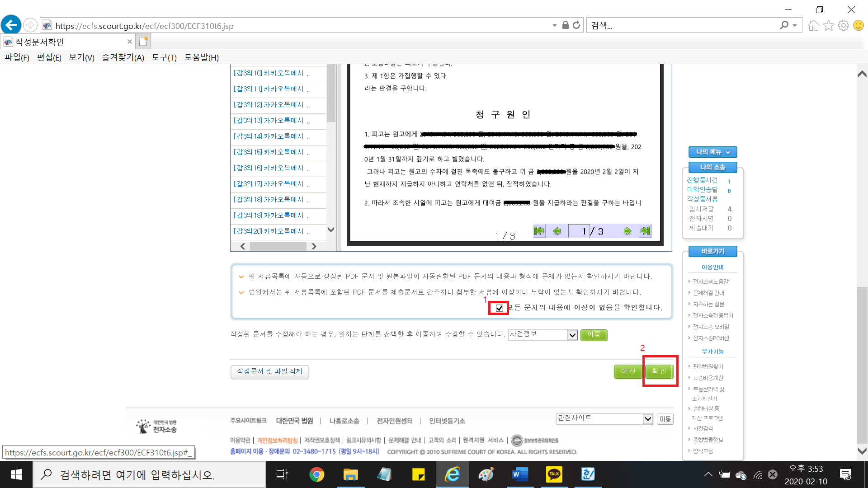Click the browser back arrow button
Screen dimensions: 868x488
click(x=11, y=25)
